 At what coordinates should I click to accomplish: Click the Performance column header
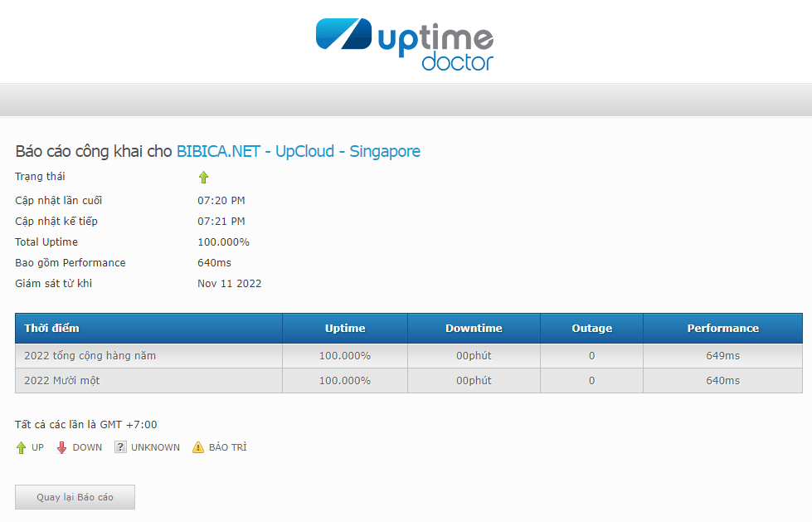click(x=723, y=328)
